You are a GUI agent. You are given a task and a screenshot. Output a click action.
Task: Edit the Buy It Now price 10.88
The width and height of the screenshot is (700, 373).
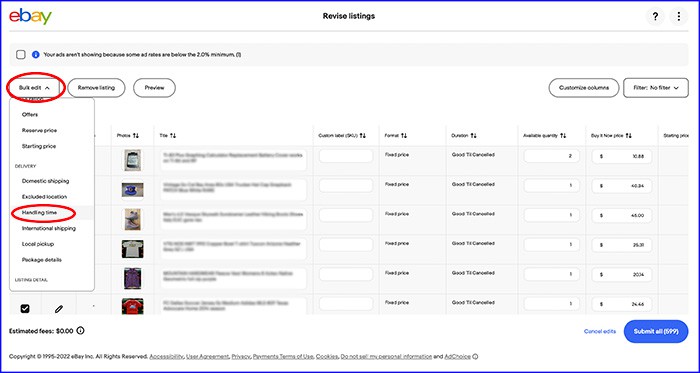(x=622, y=157)
